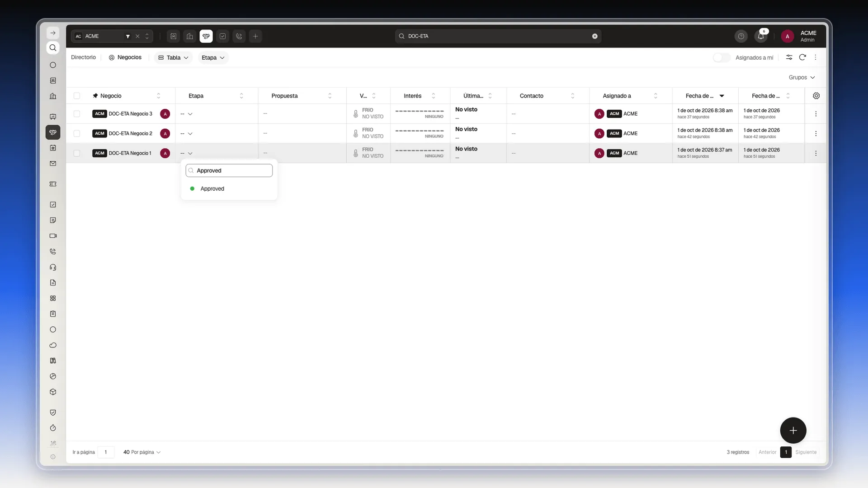This screenshot has height=488, width=868.
Task: Open the 40 Por página dropdown
Action: (142, 452)
